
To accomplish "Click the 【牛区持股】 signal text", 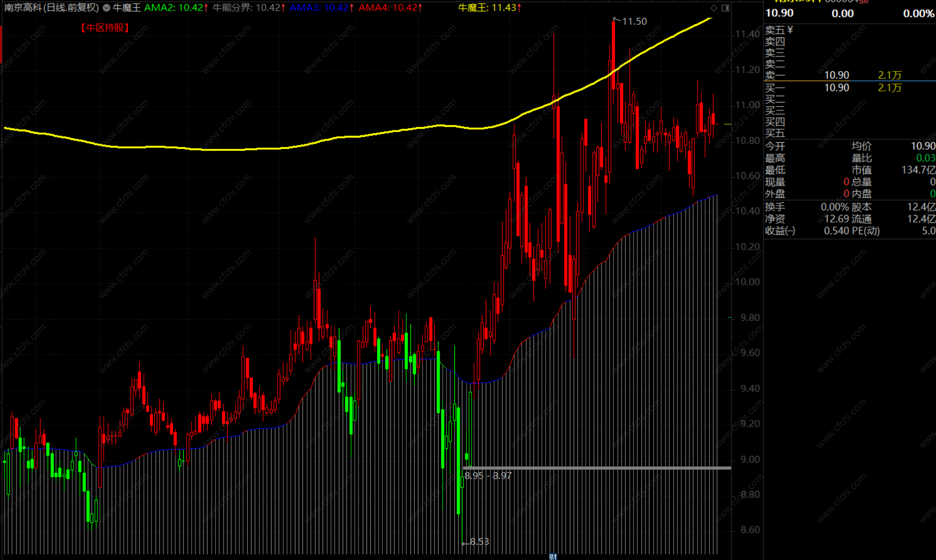I will click(x=105, y=28).
